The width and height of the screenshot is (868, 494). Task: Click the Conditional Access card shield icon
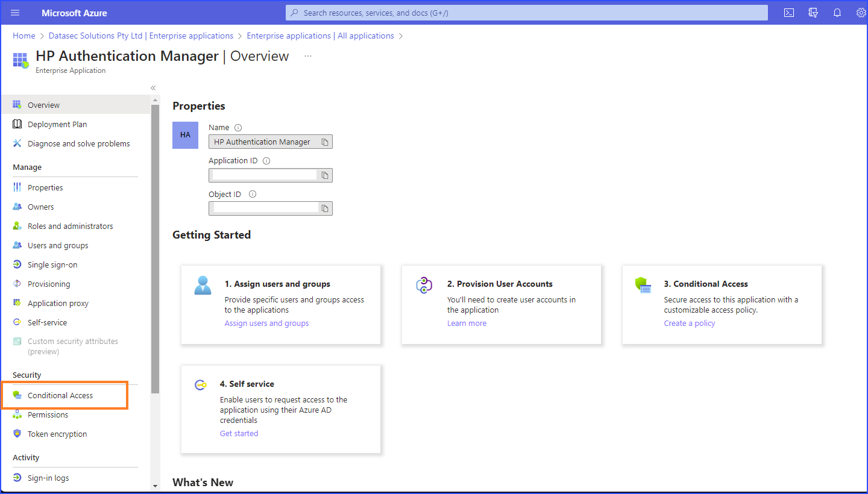(643, 285)
